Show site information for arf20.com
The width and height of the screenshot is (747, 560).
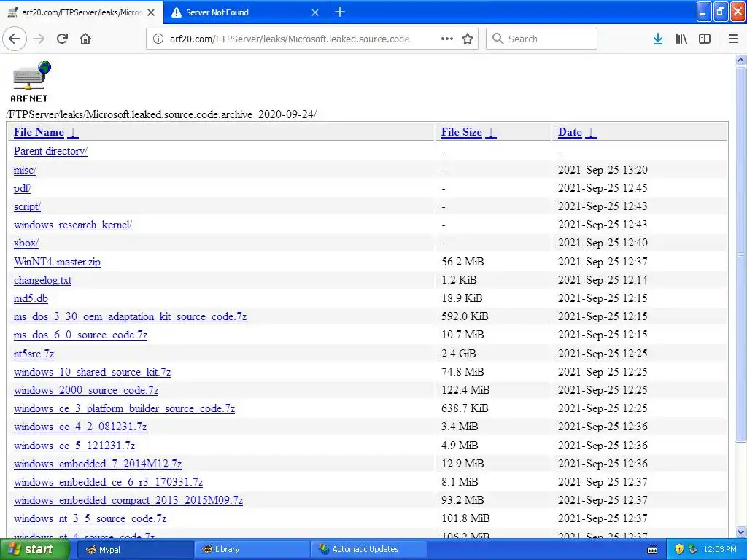158,39
